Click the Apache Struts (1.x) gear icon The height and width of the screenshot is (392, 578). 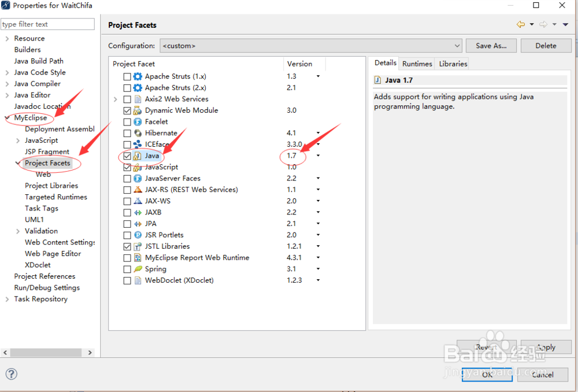(138, 76)
